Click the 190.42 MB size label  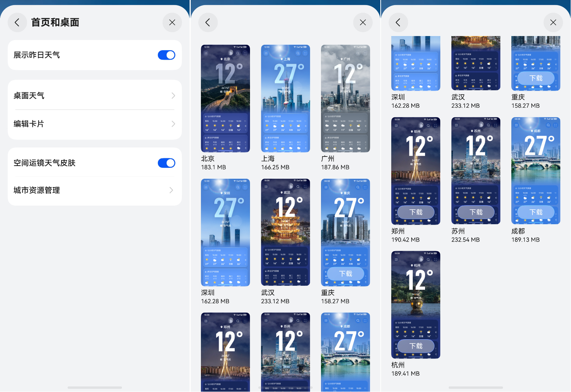click(x=405, y=240)
